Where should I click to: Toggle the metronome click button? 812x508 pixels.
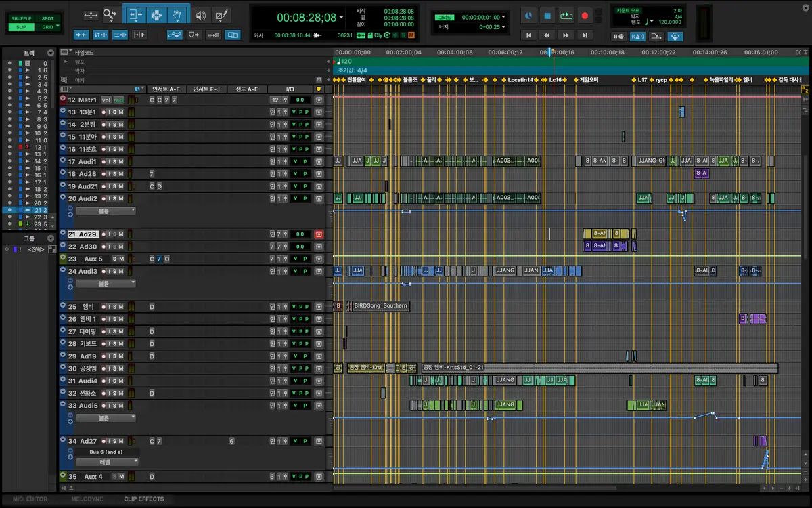click(x=636, y=37)
